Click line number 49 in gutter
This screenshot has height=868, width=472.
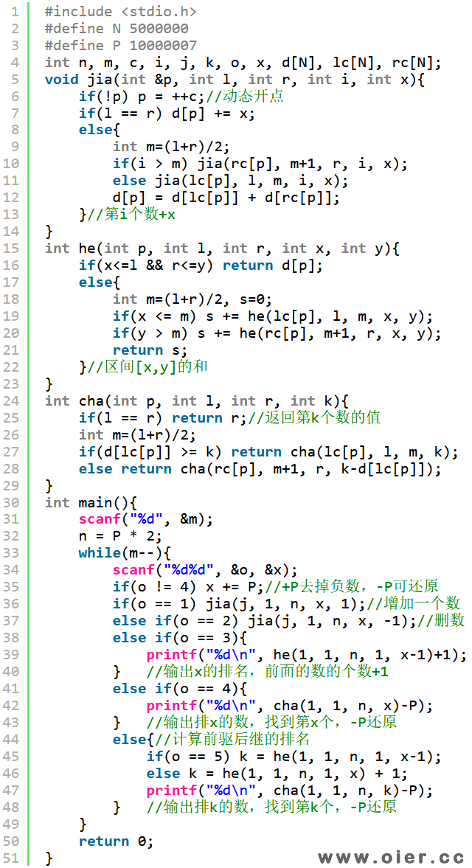click(10, 824)
